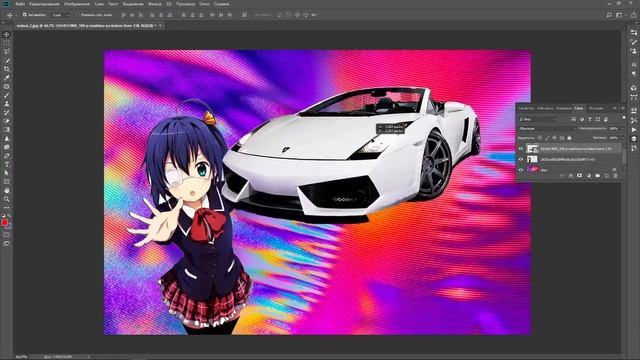Open the Редактирование menu
The width and height of the screenshot is (640, 360).
[x=44, y=4]
